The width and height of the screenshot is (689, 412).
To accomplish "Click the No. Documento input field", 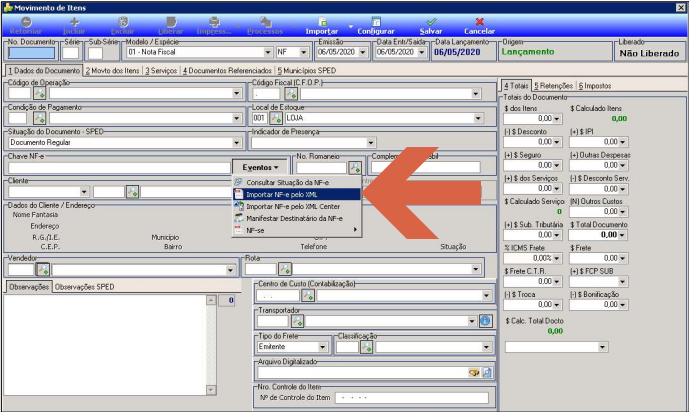I will pyautogui.click(x=32, y=53).
